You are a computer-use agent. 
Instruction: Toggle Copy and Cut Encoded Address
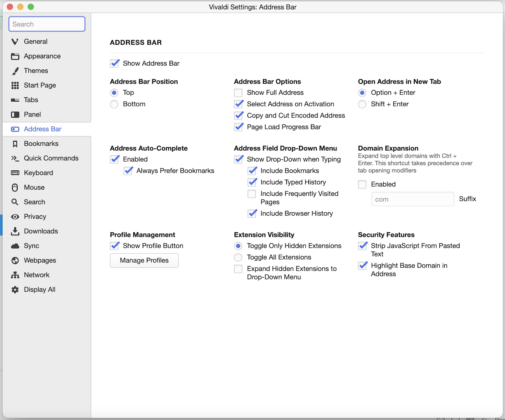coord(239,115)
